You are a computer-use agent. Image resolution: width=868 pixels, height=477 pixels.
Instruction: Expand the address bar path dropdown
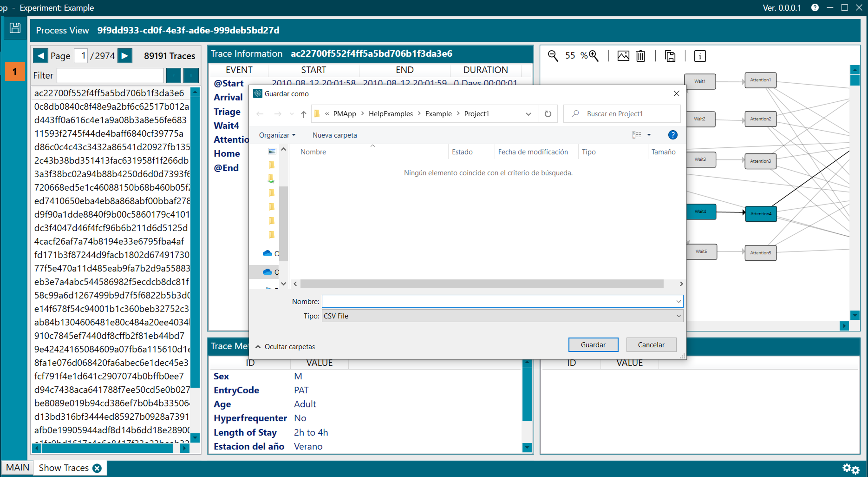(x=528, y=114)
